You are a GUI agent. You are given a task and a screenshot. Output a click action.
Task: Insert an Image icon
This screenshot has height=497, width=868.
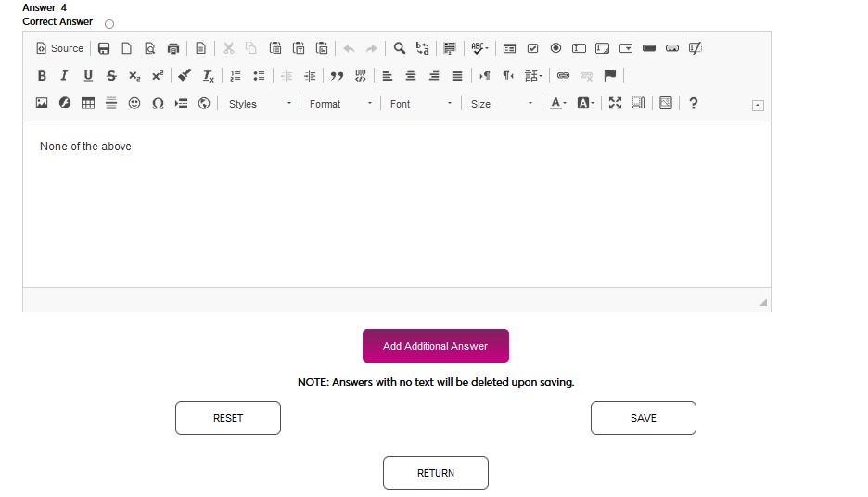(42, 103)
